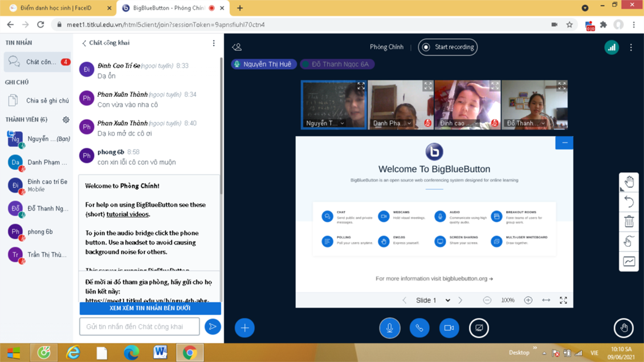This screenshot has width=644, height=362.
Task: Open Microsoft Word from taskbar
Action: coord(160,352)
